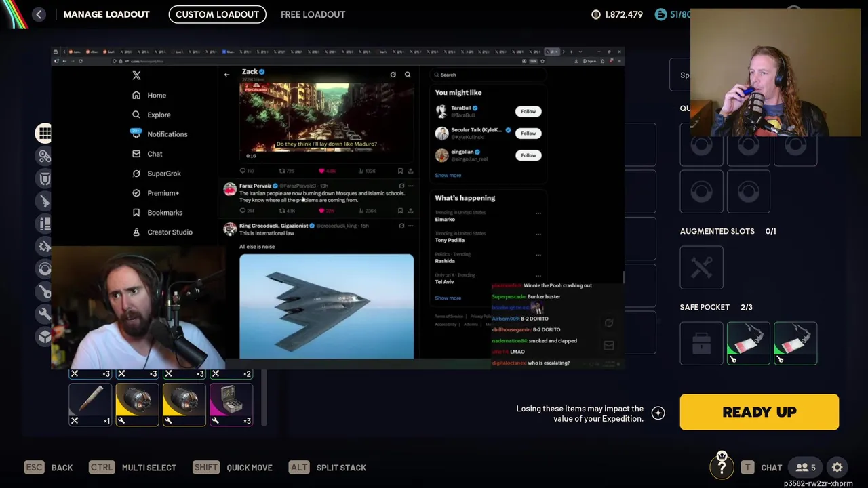Open Explore in the X sidebar

(x=151, y=115)
